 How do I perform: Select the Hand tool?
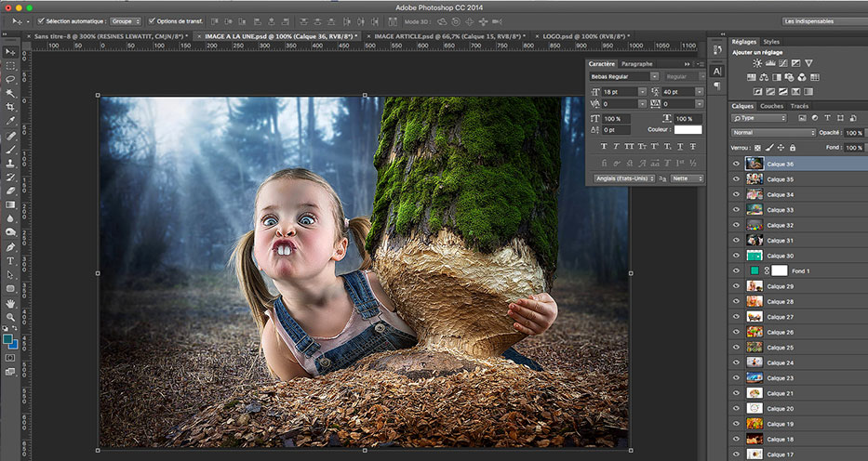[x=10, y=304]
